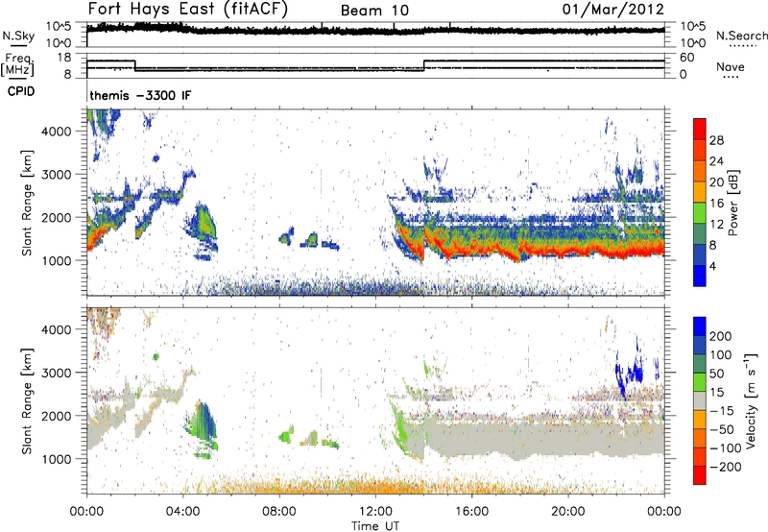The width and height of the screenshot is (768, 532).
Task: Click the 'N.Sky' legend label
Action: click(18, 36)
